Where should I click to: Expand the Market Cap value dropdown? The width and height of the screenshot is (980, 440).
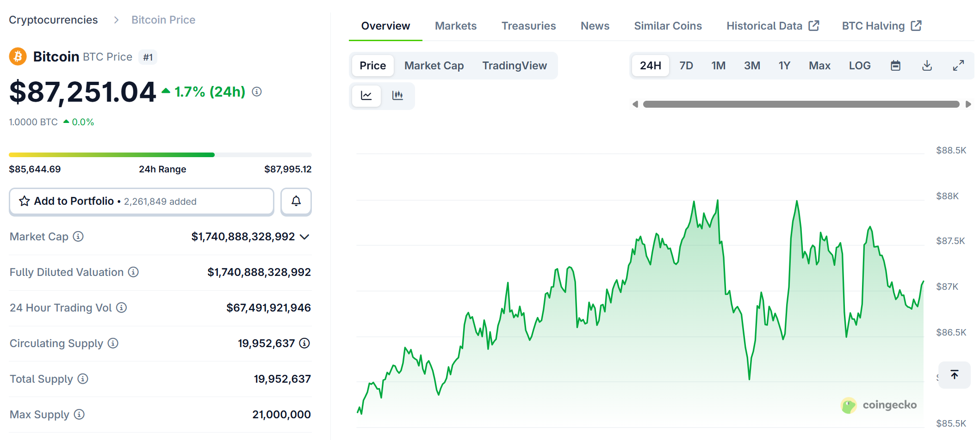pyautogui.click(x=304, y=237)
